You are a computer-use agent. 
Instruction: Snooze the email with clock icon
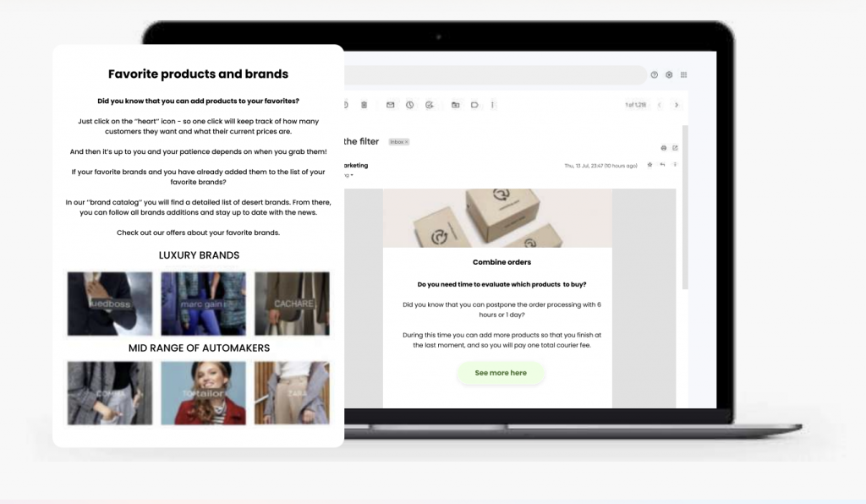click(410, 105)
